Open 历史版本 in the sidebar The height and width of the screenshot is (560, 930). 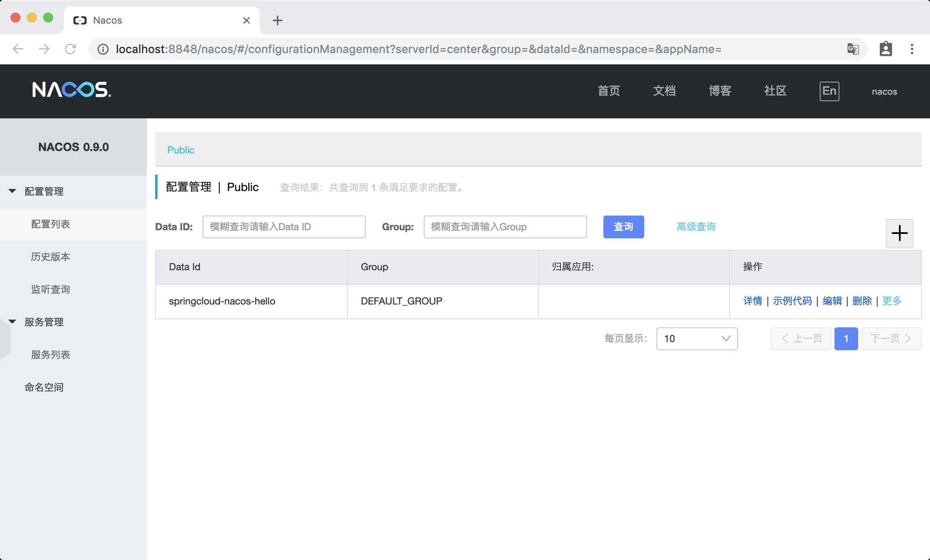pyautogui.click(x=51, y=257)
